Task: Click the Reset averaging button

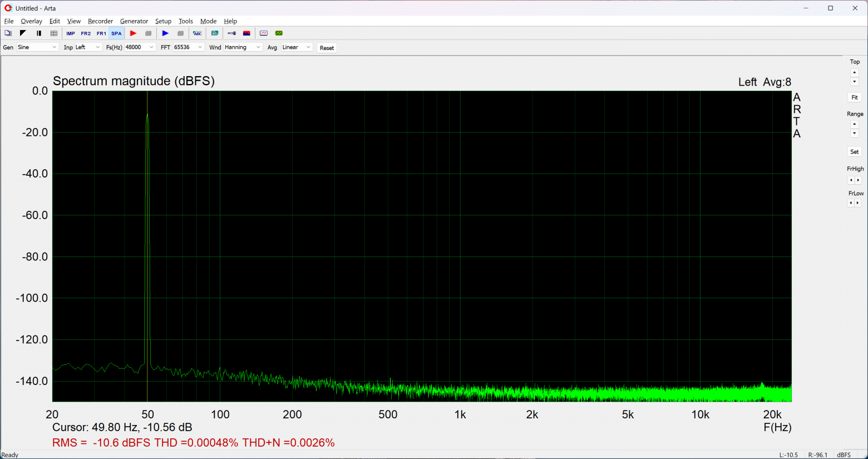Action: point(327,48)
